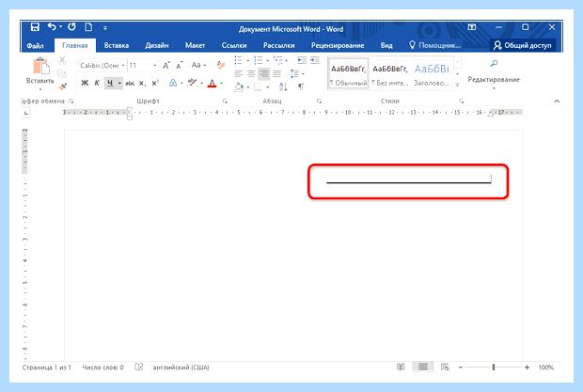Viewport: 583px width, 392px height.
Task: Switch to the Вид tab
Action: (x=386, y=45)
